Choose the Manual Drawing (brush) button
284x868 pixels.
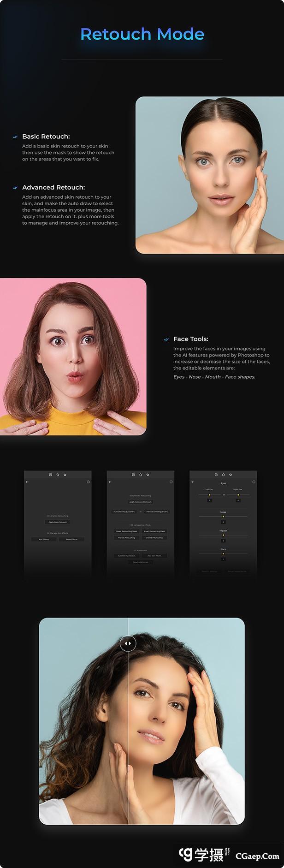coord(157,511)
